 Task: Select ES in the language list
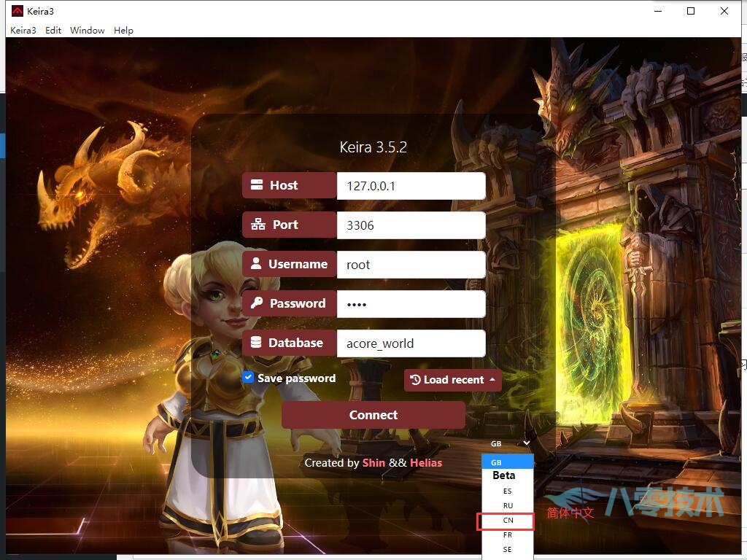pos(508,491)
